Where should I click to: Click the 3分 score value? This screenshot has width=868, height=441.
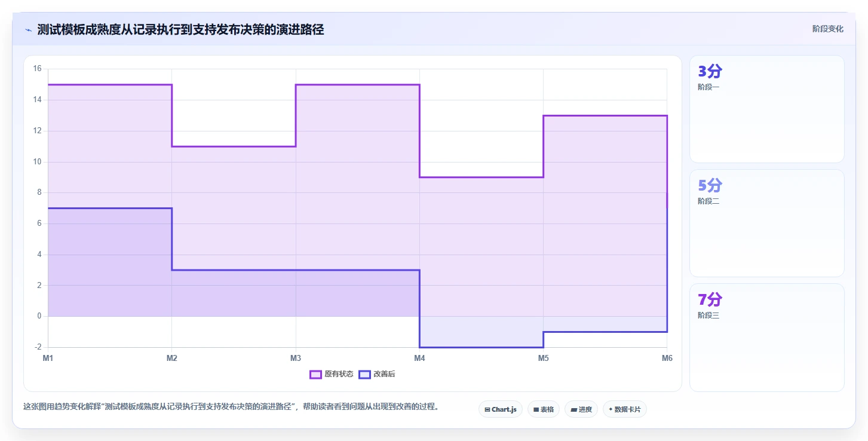[710, 72]
